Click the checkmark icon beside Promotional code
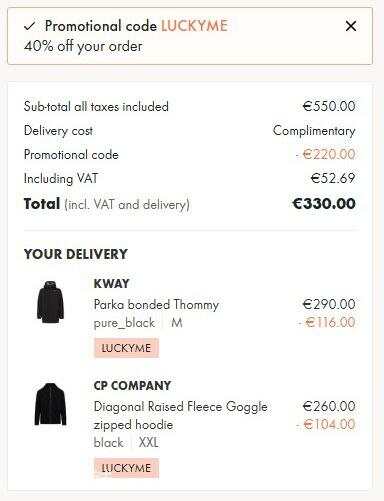This screenshot has width=384, height=501. point(30,26)
